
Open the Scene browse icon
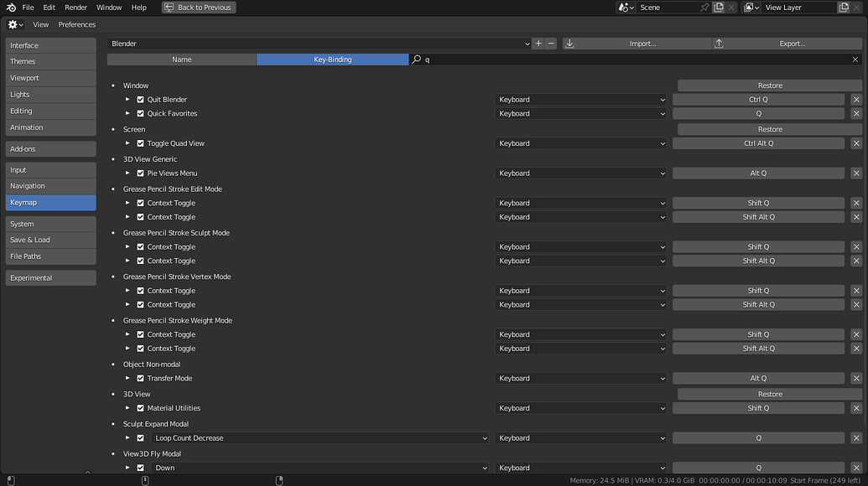pyautogui.click(x=626, y=8)
